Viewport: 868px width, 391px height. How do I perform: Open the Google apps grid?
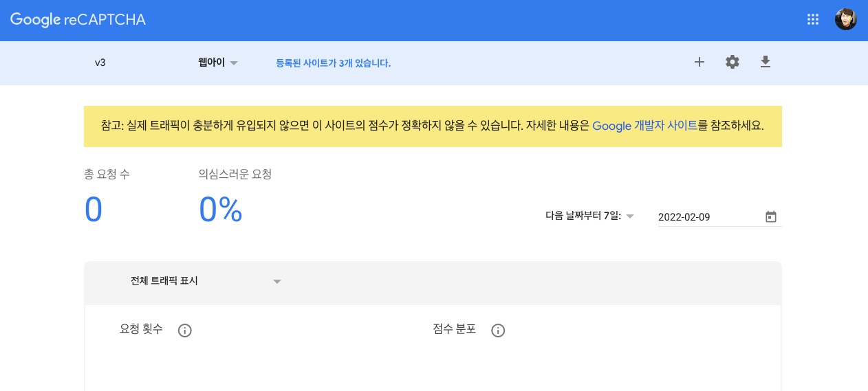point(813,20)
